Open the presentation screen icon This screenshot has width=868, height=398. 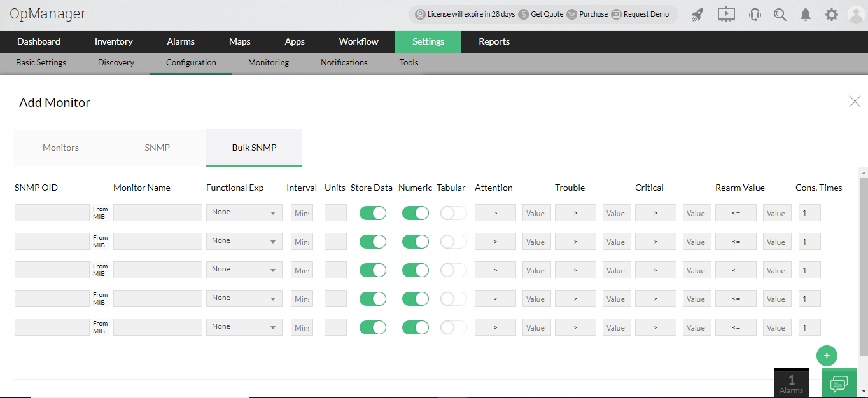coord(726,15)
